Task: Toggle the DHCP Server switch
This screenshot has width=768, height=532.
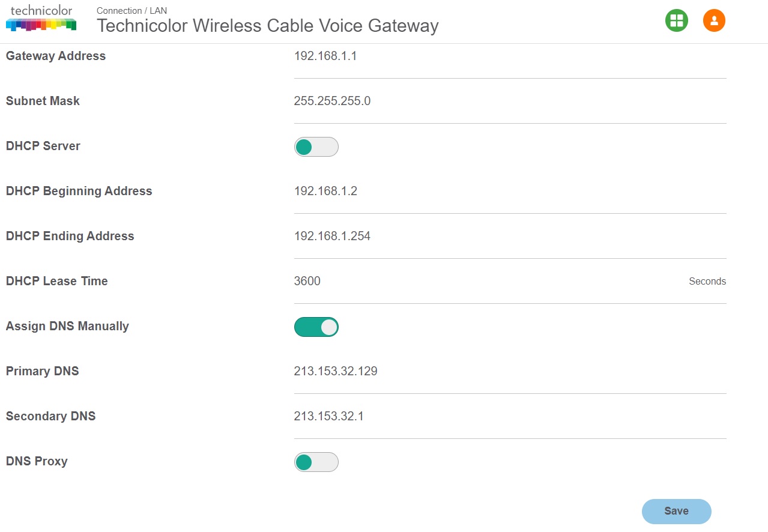Action: pos(316,147)
